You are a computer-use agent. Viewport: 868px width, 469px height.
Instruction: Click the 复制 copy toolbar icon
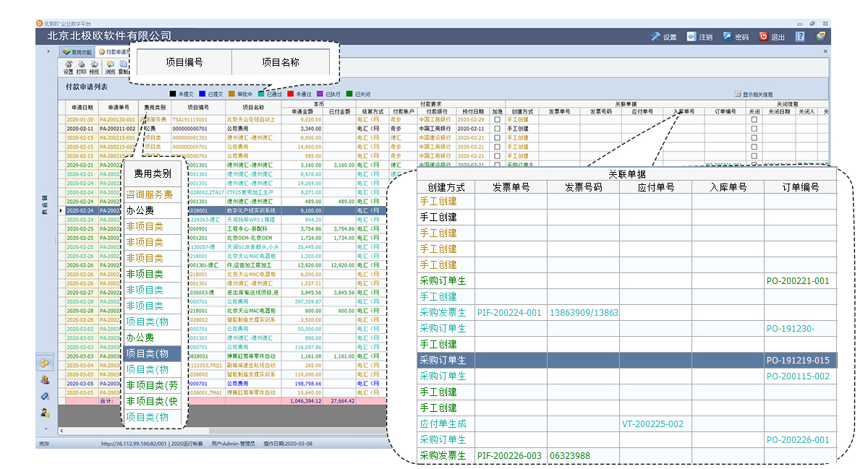(x=124, y=67)
